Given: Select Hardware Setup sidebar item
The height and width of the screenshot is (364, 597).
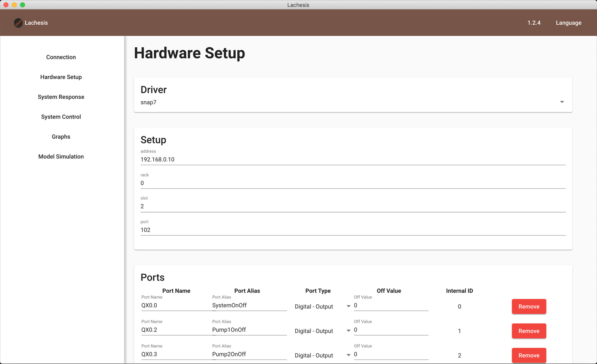Looking at the screenshot, I should click(x=61, y=77).
